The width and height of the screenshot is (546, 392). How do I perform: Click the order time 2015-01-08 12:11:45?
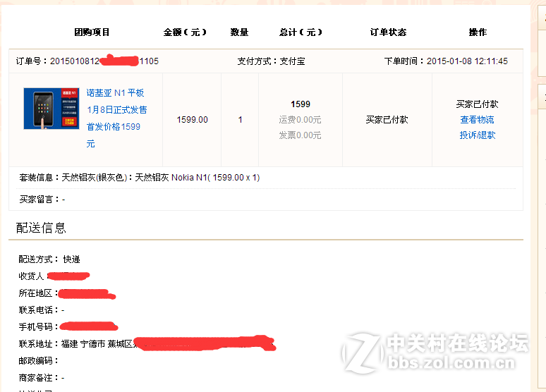point(467,61)
